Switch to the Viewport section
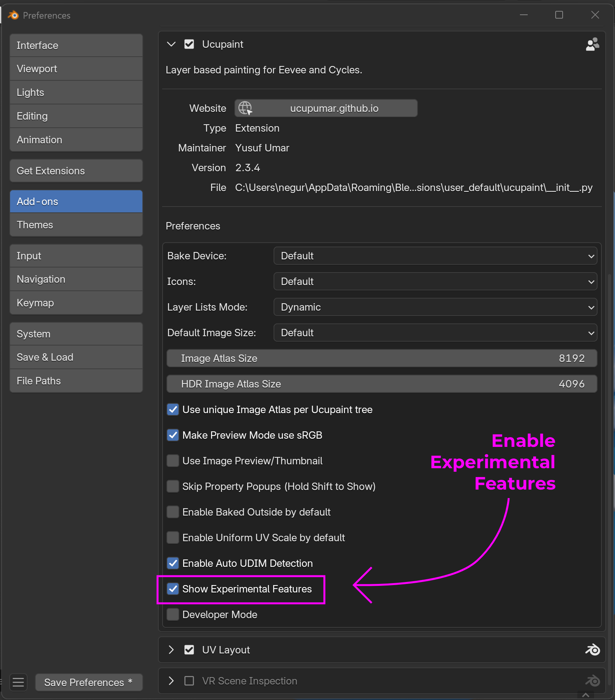Viewport: 615px width, 700px height. coord(76,69)
